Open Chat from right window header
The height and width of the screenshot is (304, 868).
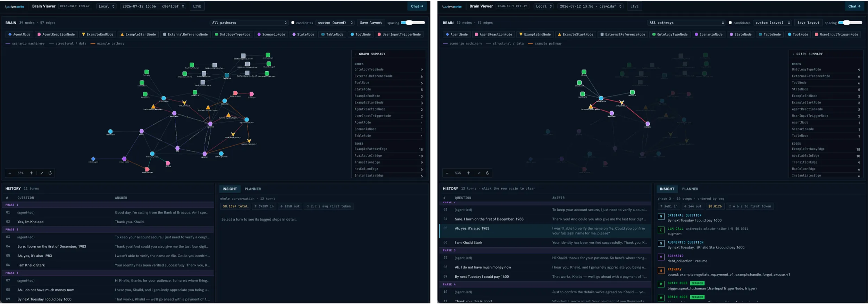point(854,6)
